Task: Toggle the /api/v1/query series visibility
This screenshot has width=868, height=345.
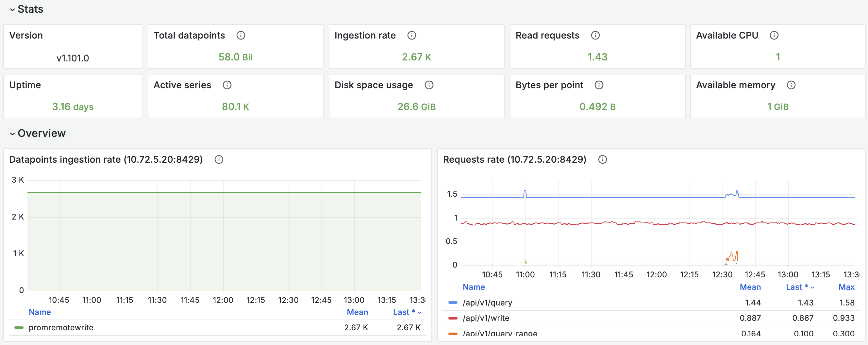Action: coord(487,303)
